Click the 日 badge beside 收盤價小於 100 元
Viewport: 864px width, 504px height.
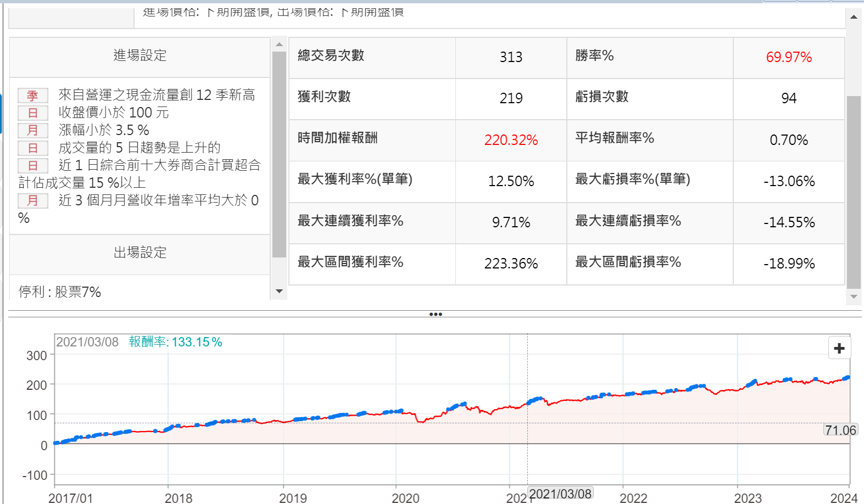click(32, 113)
